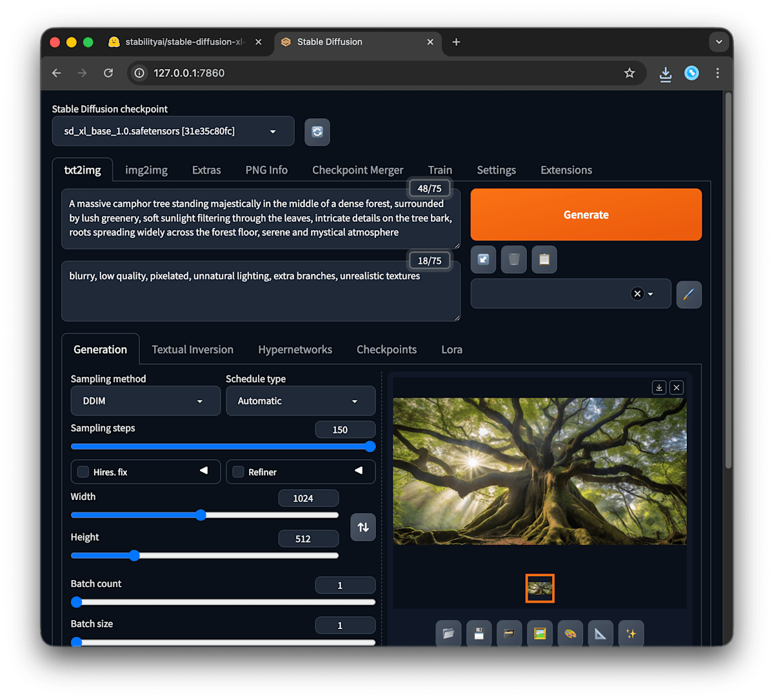Send image to inpaint via palette icon

[570, 634]
